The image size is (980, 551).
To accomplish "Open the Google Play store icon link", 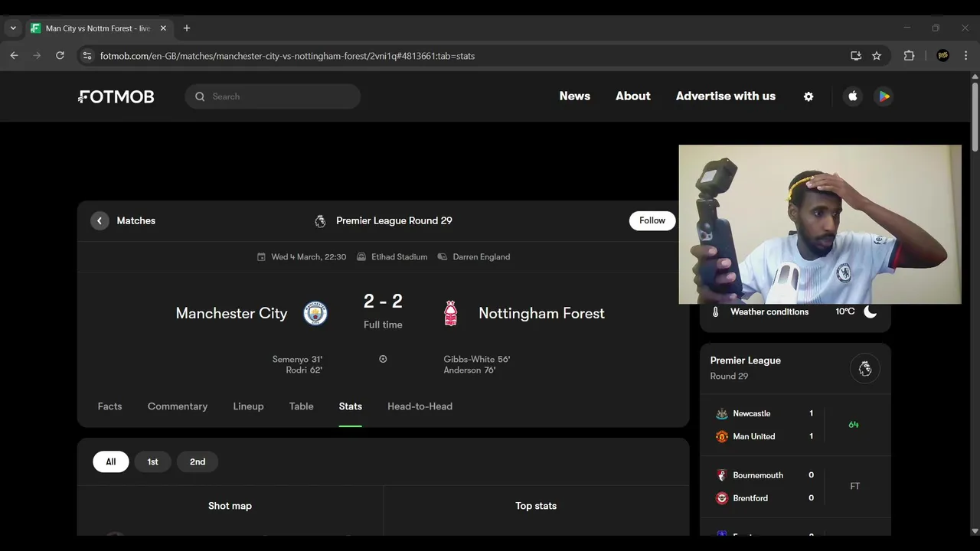I will (x=884, y=96).
